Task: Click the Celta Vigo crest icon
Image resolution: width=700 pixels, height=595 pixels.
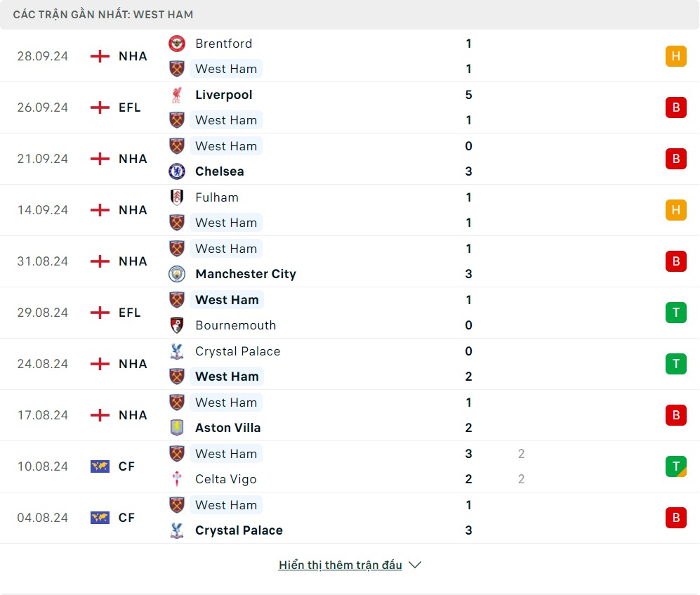Action: 177,479
